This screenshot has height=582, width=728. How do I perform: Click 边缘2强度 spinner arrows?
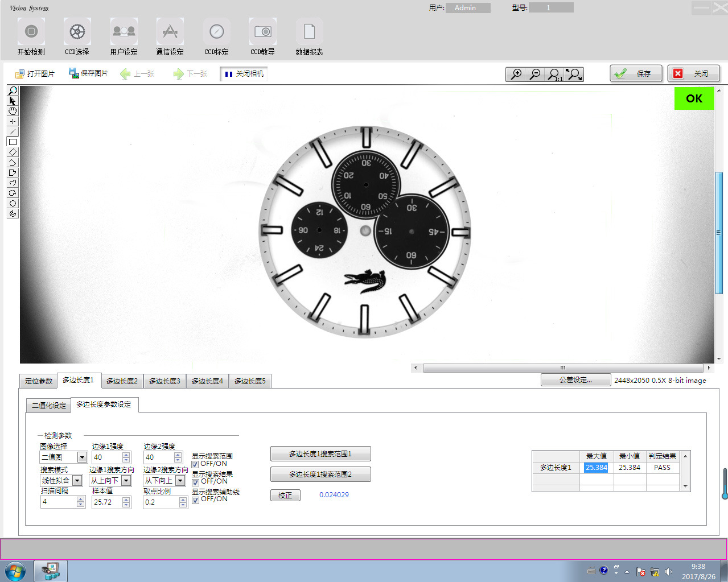point(178,457)
